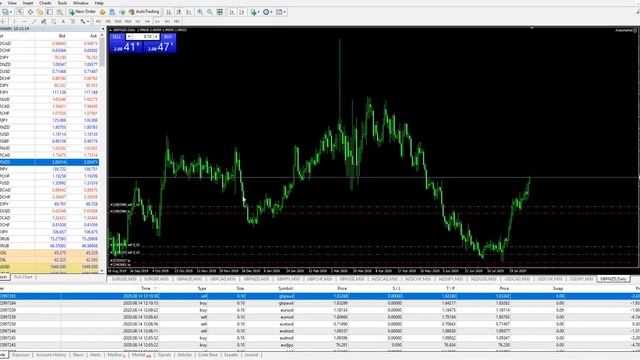Toggle the Market Watch panel icon
The height and width of the screenshot is (360, 640).
tap(20, 12)
